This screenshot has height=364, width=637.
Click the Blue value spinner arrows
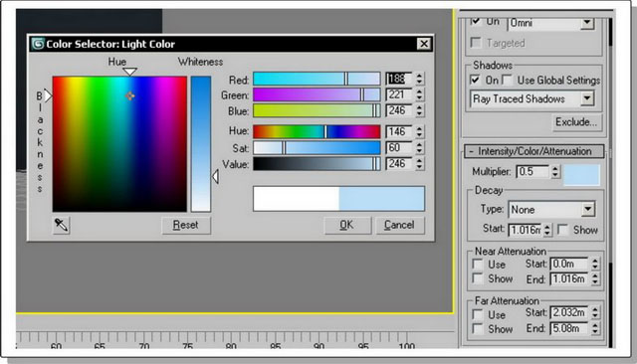420,110
